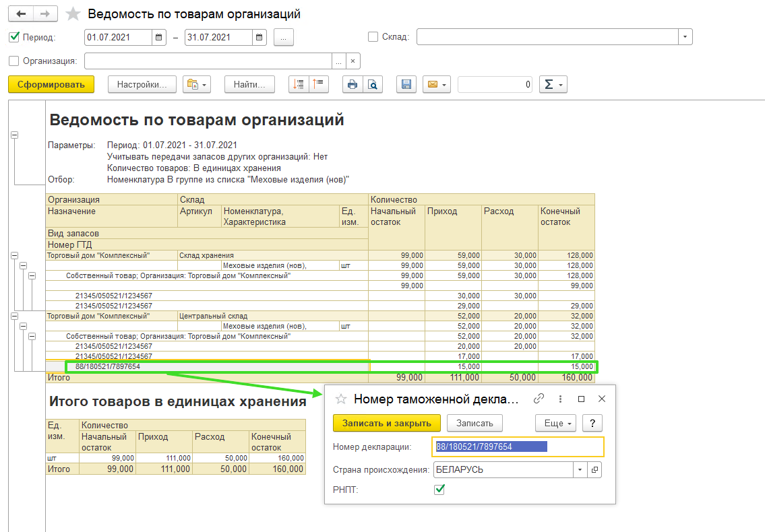The image size is (765, 532).
Task: Open БЕЛАРУСЬ country record icon
Action: pyautogui.click(x=594, y=470)
